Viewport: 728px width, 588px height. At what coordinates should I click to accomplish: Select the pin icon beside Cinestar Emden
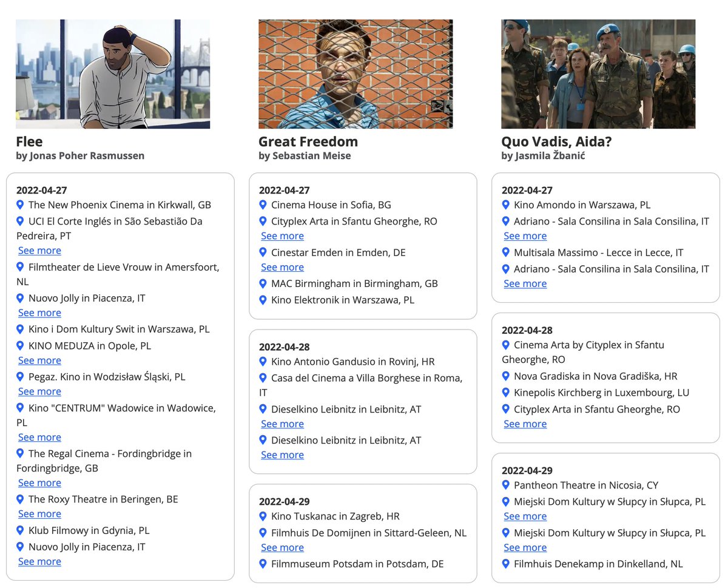tap(263, 252)
